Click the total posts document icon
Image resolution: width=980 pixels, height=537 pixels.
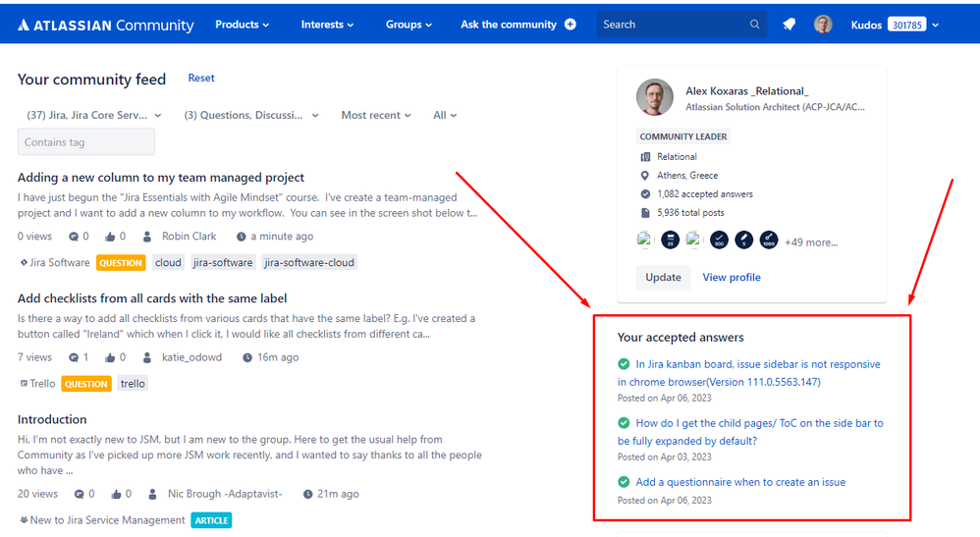coord(645,213)
